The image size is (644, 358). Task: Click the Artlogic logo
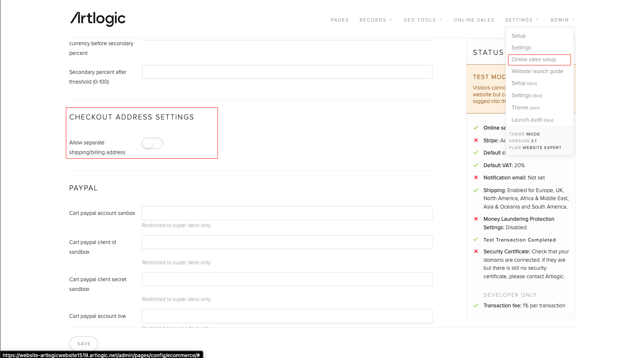pyautogui.click(x=98, y=19)
